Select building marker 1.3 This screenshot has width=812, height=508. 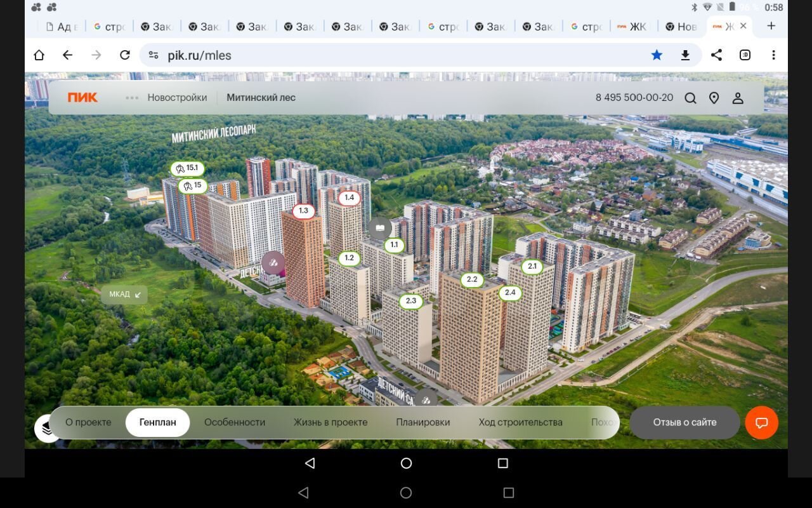(x=303, y=211)
